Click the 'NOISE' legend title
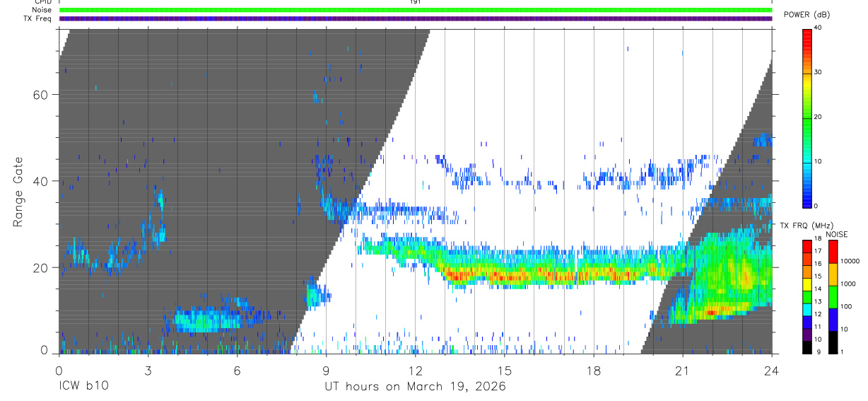Image resolution: width=868 pixels, height=401 pixels. (x=837, y=234)
